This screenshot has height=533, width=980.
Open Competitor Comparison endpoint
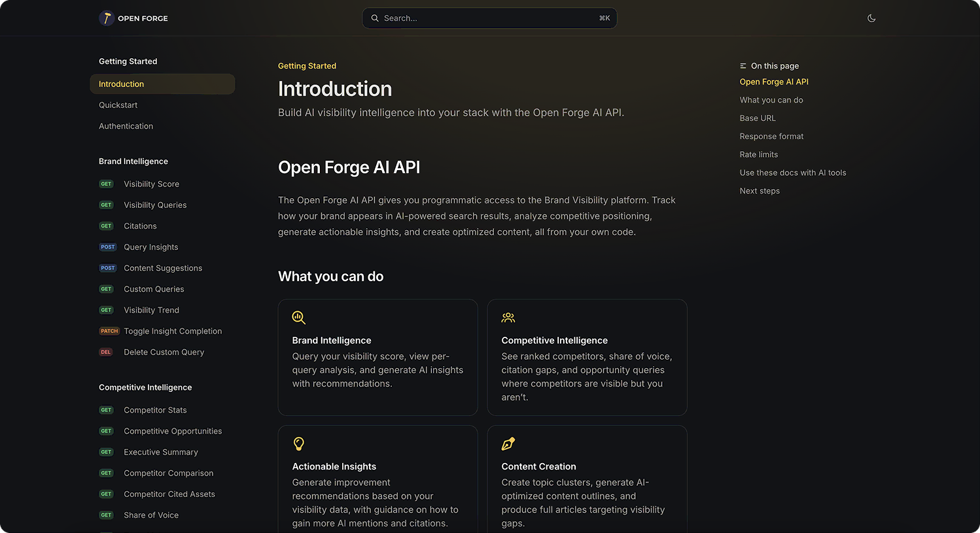168,473
